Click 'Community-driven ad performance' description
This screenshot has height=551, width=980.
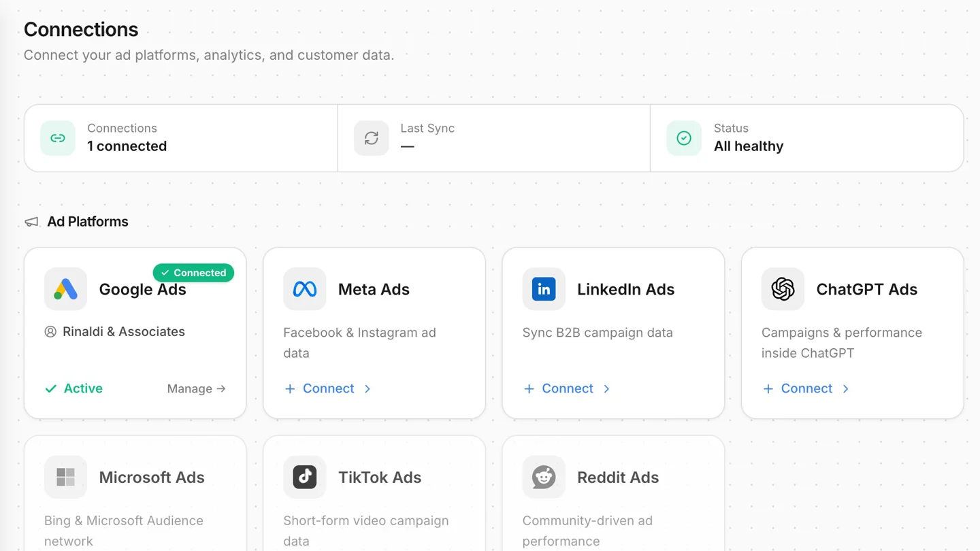(587, 531)
